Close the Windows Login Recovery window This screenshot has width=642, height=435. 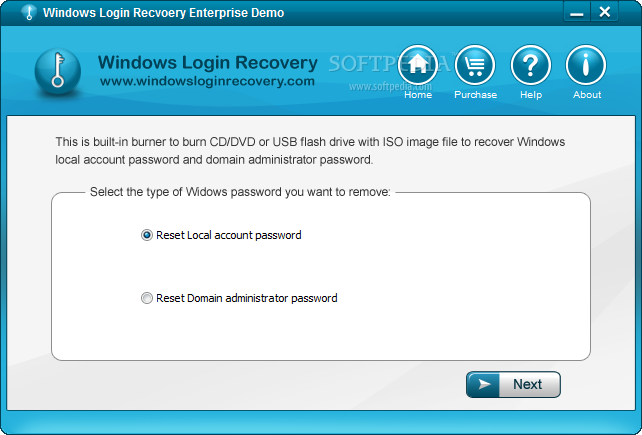point(605,12)
